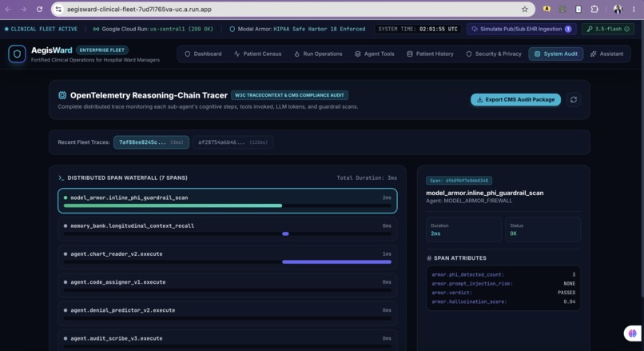Select trace af28754a6b46 in Recent Fleet Traces
Screen dimensions: 644x351
pyautogui.click(x=233, y=142)
